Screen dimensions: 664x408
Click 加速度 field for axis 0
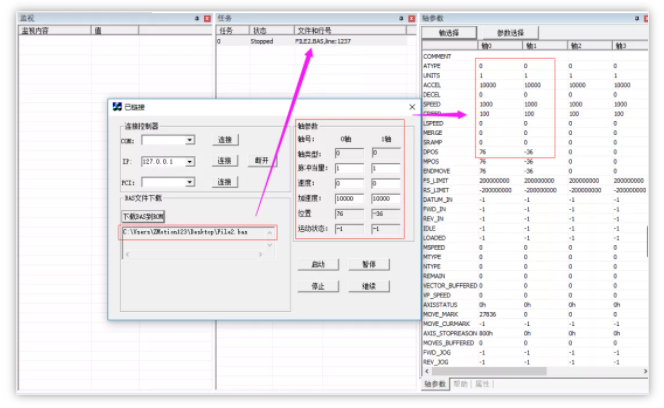click(x=349, y=198)
